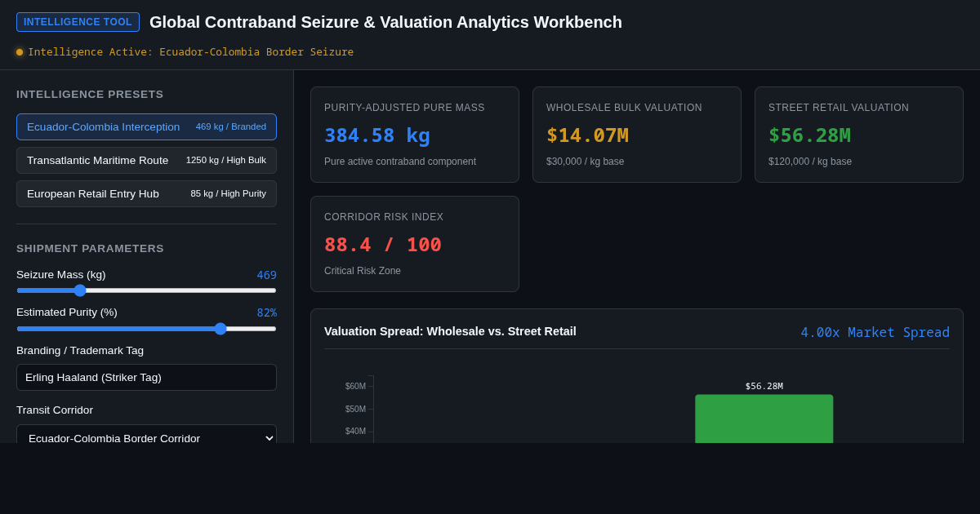Click the 4.00x Market Spread label
The width and height of the screenshot is (980, 514).
[x=875, y=332]
